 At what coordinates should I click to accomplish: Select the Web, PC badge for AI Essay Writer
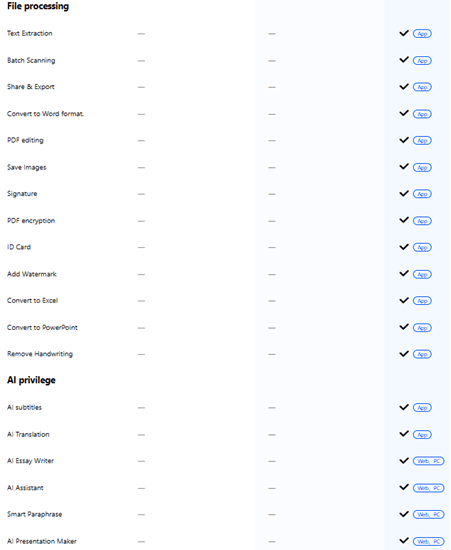pyautogui.click(x=429, y=461)
